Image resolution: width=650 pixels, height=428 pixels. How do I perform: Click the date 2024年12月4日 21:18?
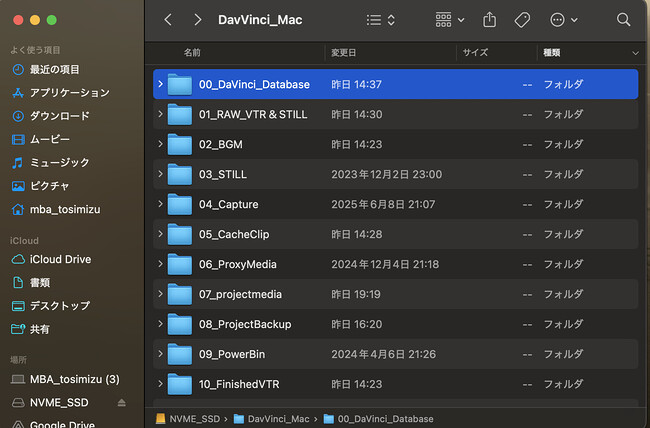tap(385, 264)
